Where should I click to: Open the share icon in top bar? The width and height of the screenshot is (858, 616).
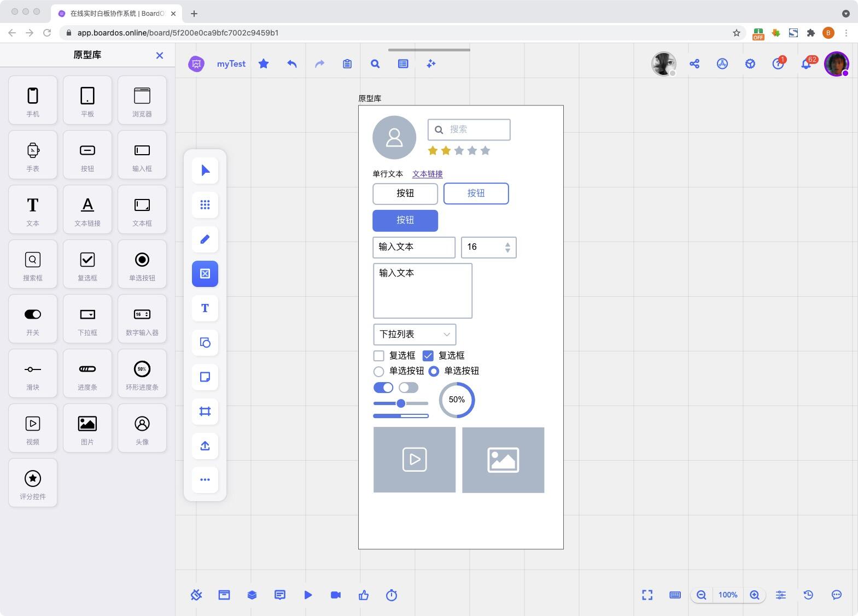tap(694, 64)
